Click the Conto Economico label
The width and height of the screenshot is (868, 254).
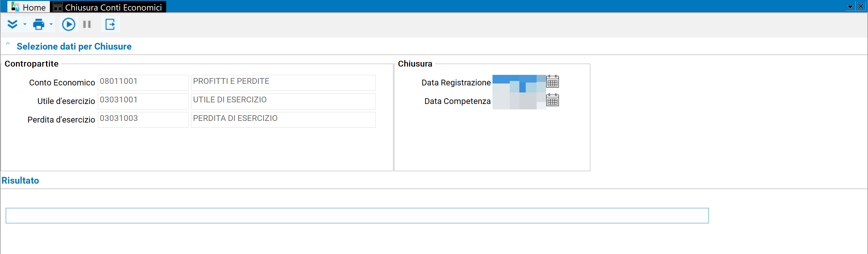(x=62, y=83)
